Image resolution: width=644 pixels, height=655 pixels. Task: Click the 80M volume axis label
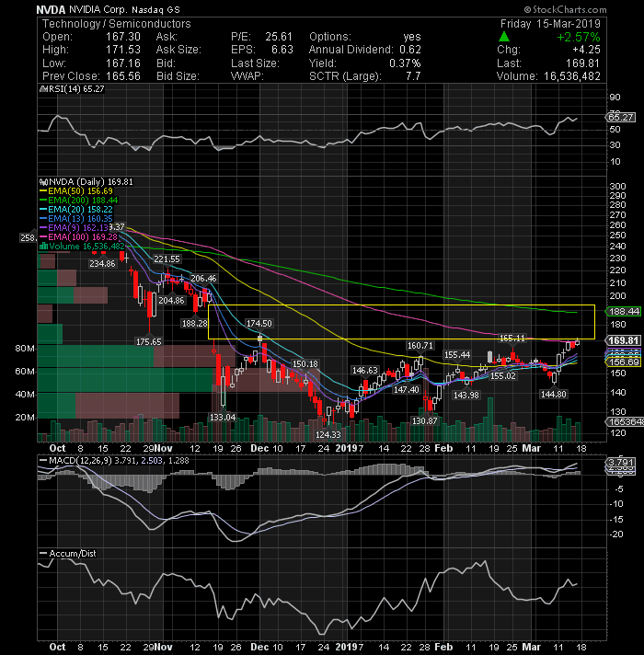(x=25, y=349)
